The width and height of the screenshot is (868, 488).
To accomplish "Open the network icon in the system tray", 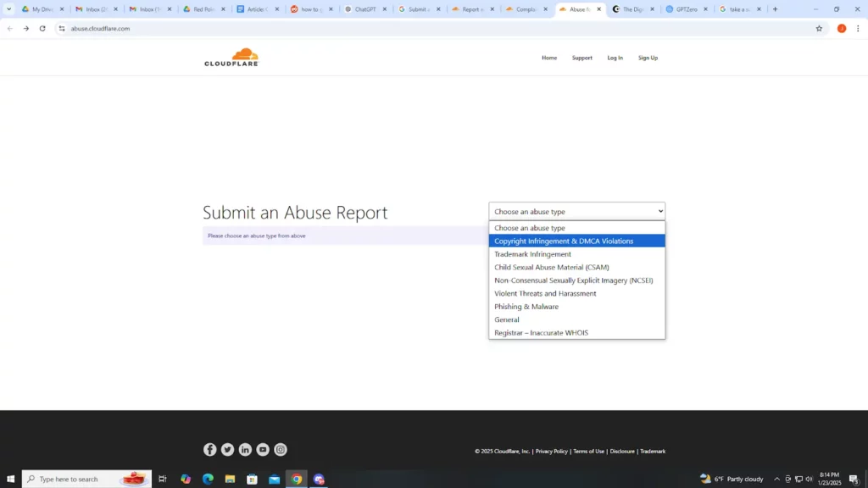I will [x=798, y=480].
